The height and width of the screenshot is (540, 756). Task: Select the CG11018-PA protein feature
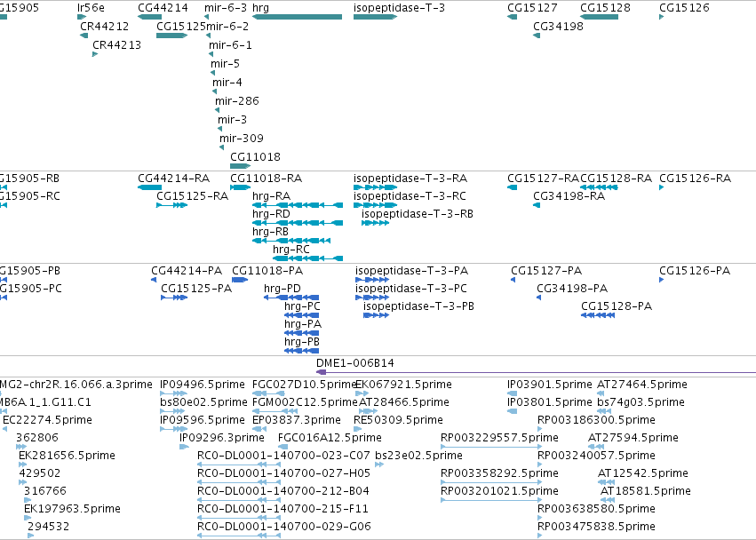240,280
